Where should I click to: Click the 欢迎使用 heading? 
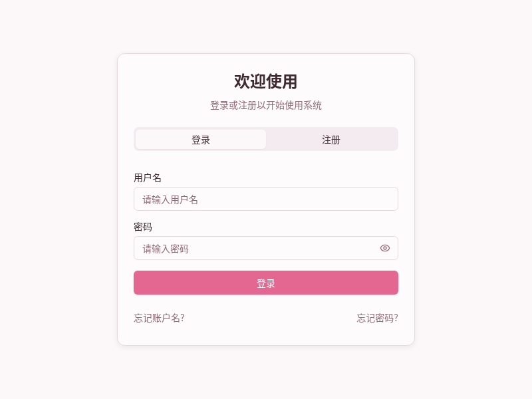click(x=266, y=80)
